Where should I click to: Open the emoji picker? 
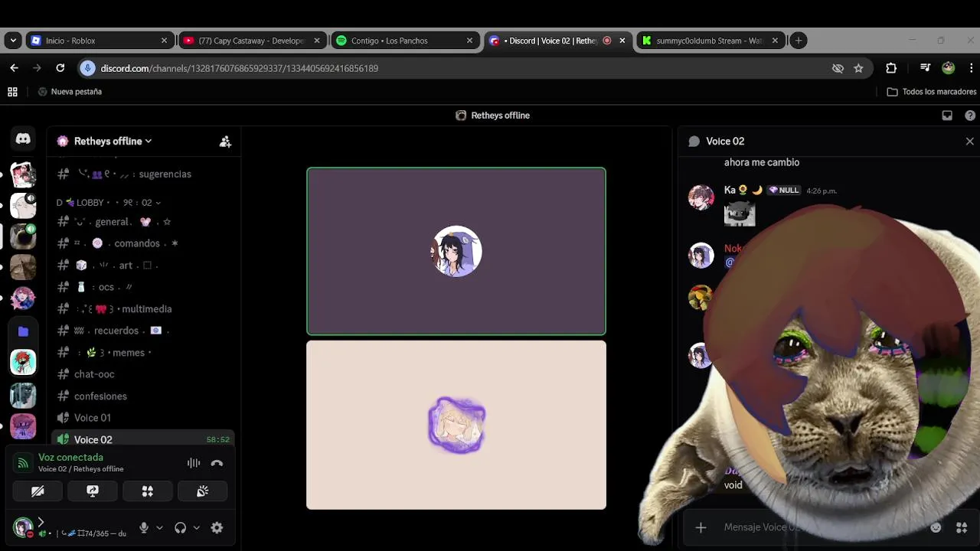[x=936, y=527]
